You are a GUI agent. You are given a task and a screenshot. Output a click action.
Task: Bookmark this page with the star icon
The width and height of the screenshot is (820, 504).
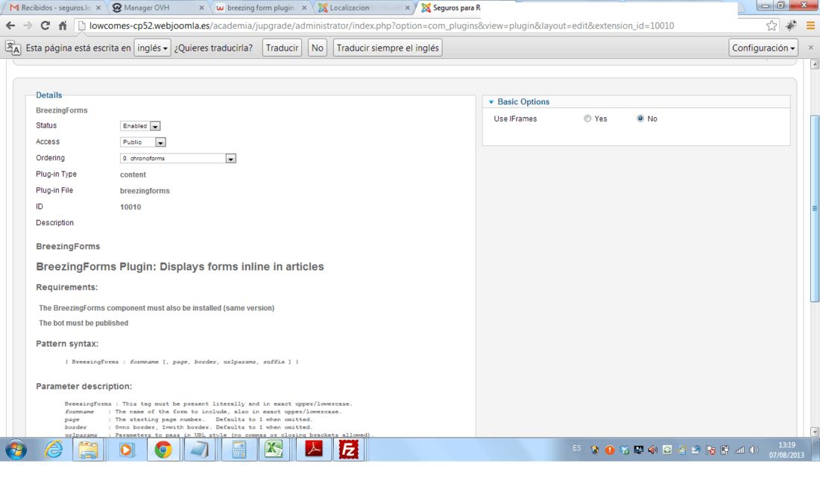point(772,25)
